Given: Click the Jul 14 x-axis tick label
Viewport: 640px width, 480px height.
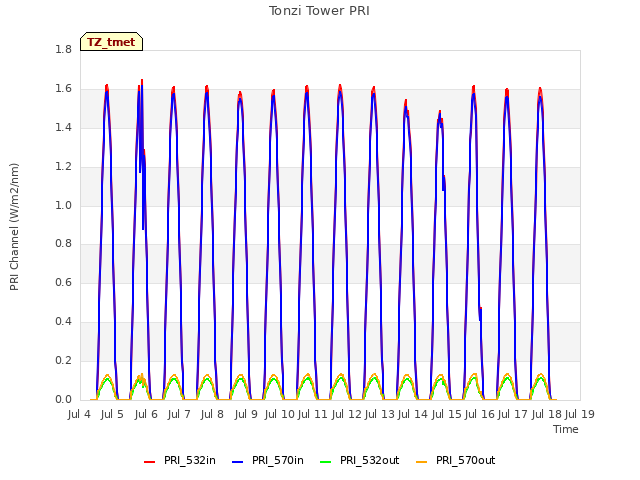Looking at the screenshot, I should pos(413,414).
